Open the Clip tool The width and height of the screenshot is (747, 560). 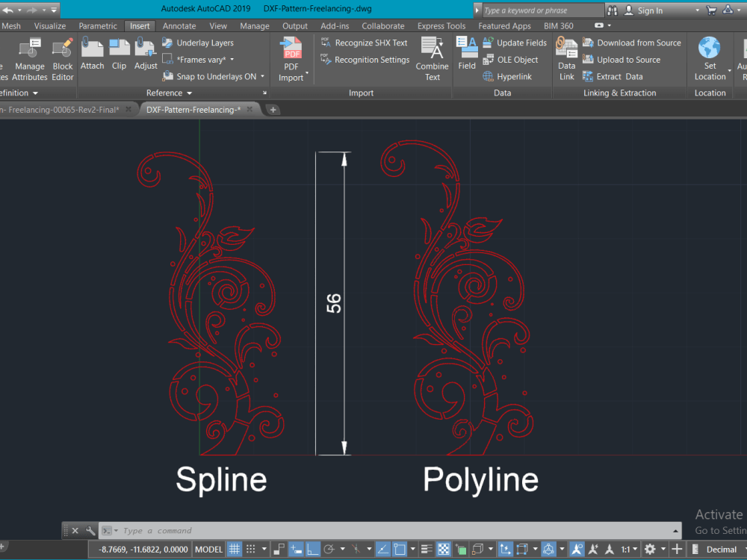click(119, 56)
